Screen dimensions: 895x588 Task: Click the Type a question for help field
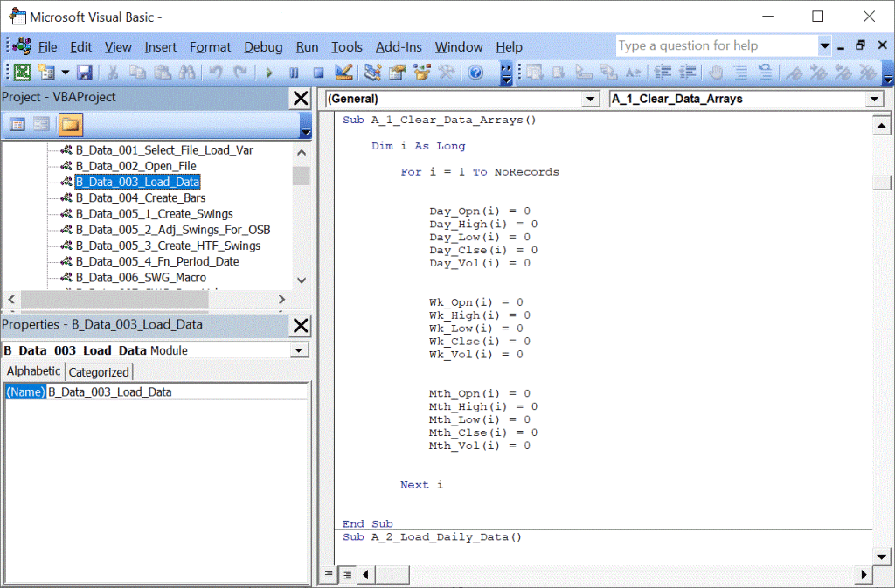point(717,45)
